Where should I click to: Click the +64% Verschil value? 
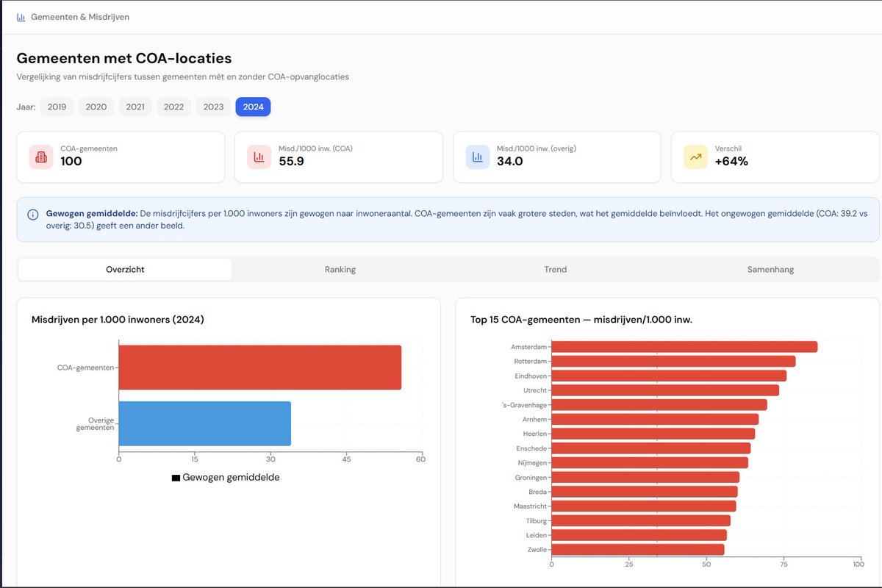pyautogui.click(x=731, y=162)
